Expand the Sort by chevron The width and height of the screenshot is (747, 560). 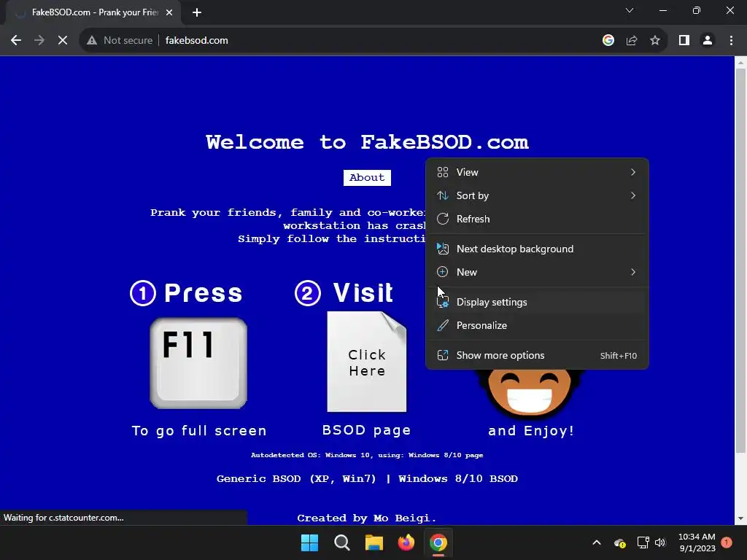[x=633, y=195]
